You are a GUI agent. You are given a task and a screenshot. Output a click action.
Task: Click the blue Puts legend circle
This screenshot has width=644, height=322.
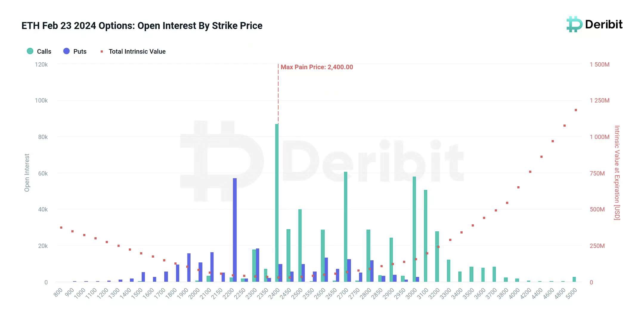[66, 51]
